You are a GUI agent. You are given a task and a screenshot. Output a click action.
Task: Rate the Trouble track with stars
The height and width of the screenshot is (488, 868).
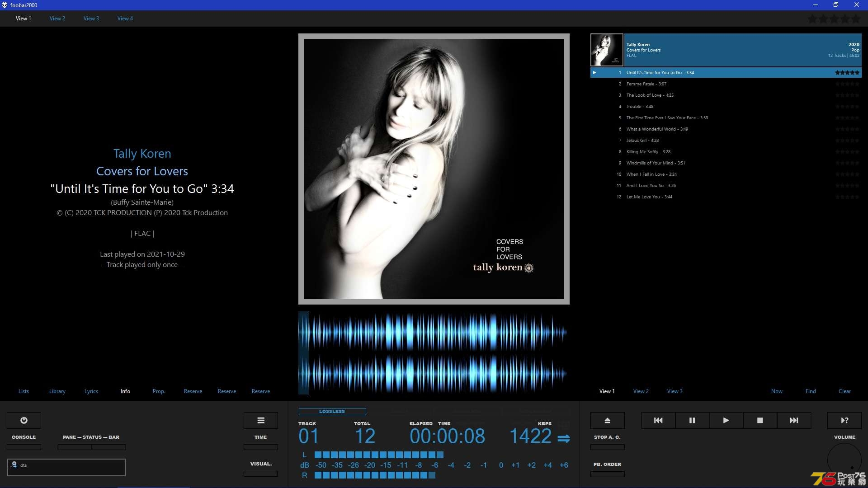point(847,107)
